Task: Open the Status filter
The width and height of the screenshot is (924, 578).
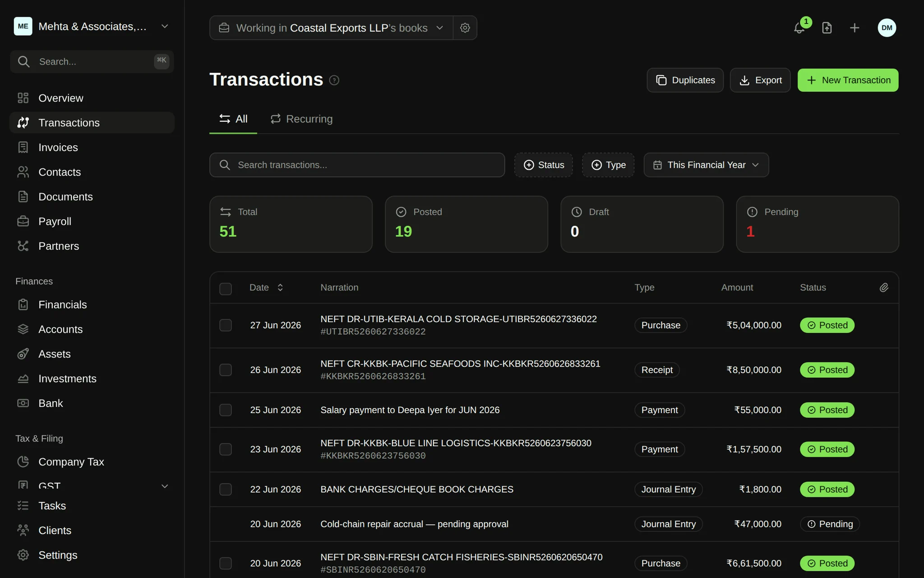Action: [544, 165]
